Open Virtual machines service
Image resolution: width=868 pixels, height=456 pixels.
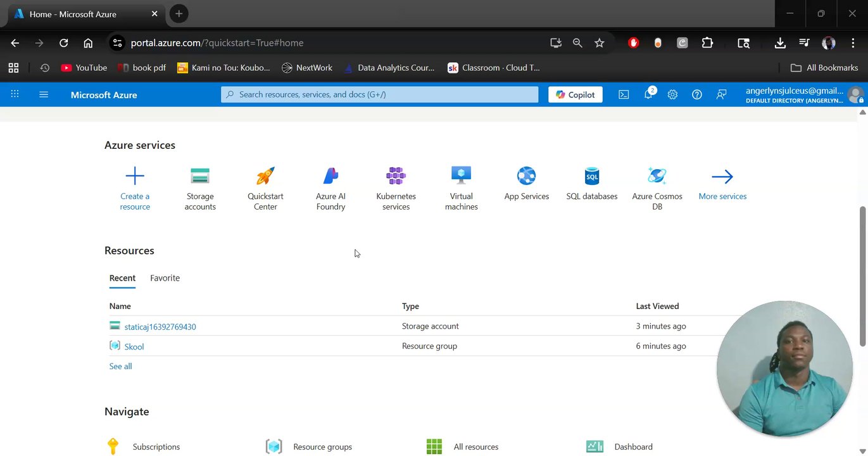(462, 187)
